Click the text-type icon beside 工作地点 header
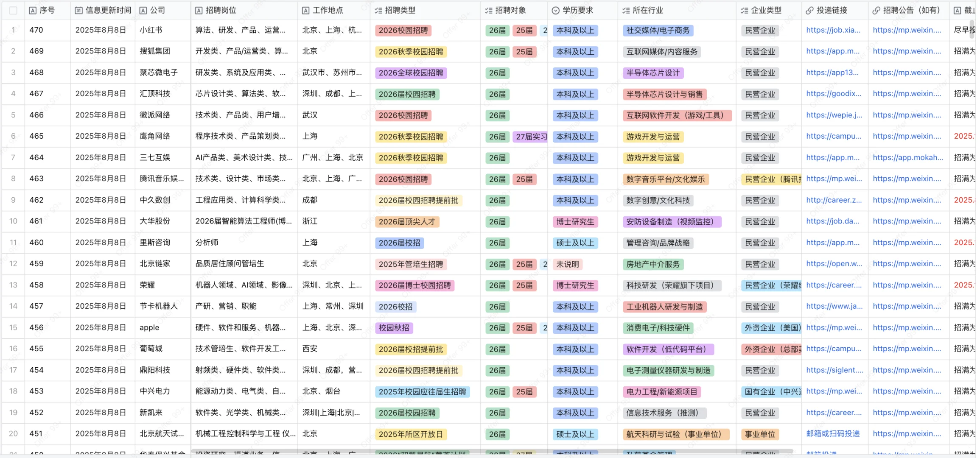The image size is (980, 458). click(x=305, y=11)
